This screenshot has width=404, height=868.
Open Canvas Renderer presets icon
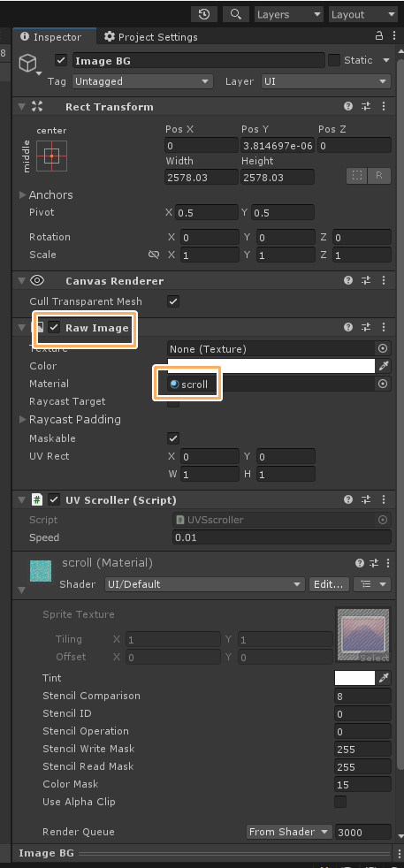(366, 281)
